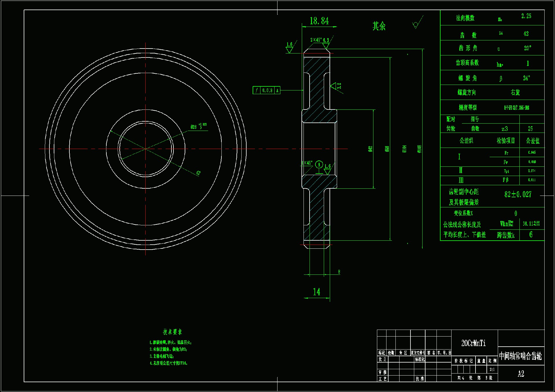
Task: Click the 18.84 width dimension text
Action: pos(319,21)
